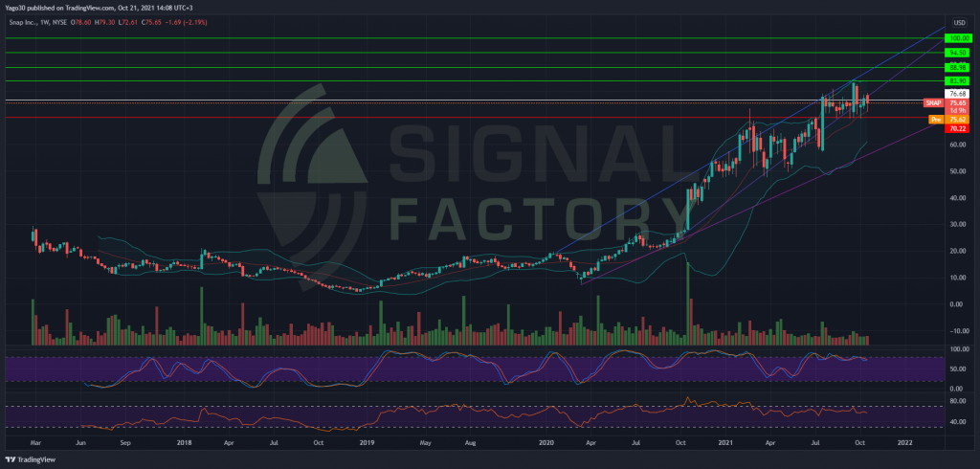Screen dimensions: 980x469
Task: Click the orange 75.62 pre-market price label
Action: [959, 120]
